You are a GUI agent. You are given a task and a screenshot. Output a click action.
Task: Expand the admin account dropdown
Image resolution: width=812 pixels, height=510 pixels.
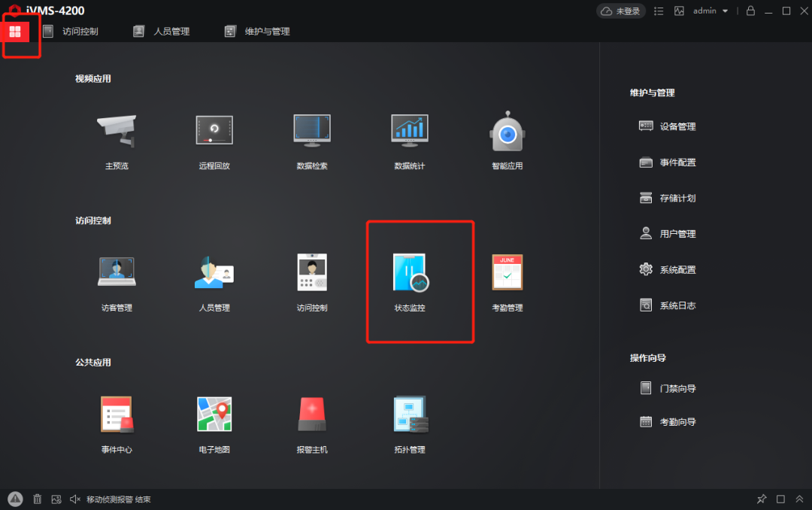click(710, 11)
